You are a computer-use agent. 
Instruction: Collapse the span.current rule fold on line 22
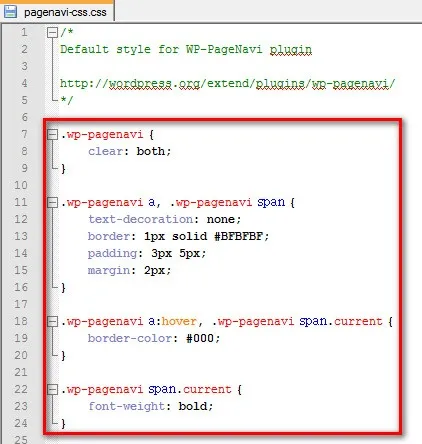tap(52, 389)
